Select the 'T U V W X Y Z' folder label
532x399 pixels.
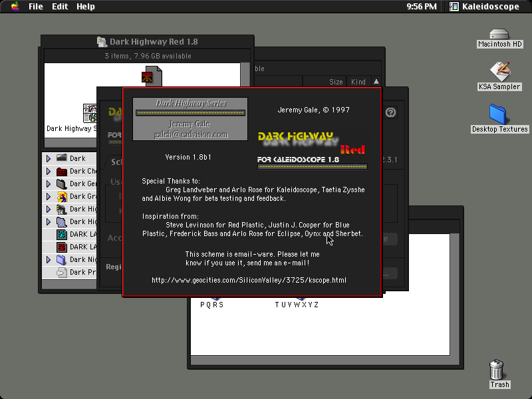pyautogui.click(x=297, y=305)
